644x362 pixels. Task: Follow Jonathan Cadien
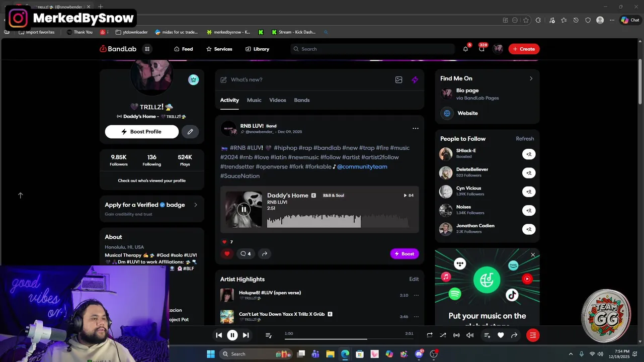pos(529,229)
